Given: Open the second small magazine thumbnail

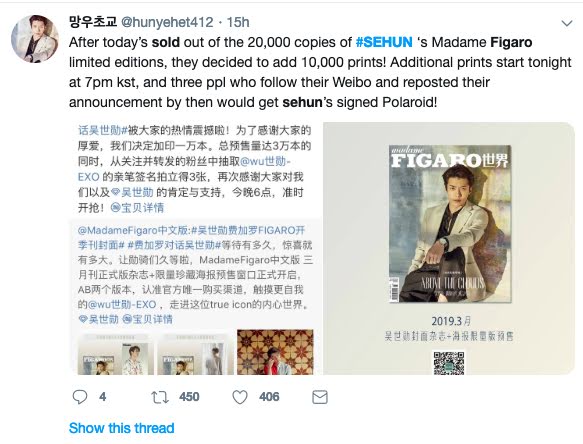Looking at the screenshot, I should coord(195,354).
